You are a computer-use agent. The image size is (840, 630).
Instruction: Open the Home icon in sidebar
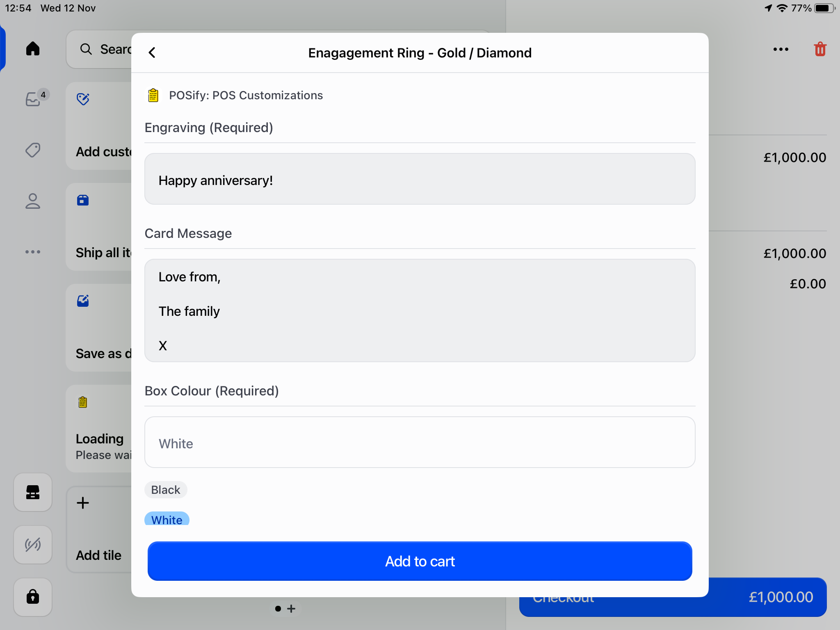click(x=33, y=48)
